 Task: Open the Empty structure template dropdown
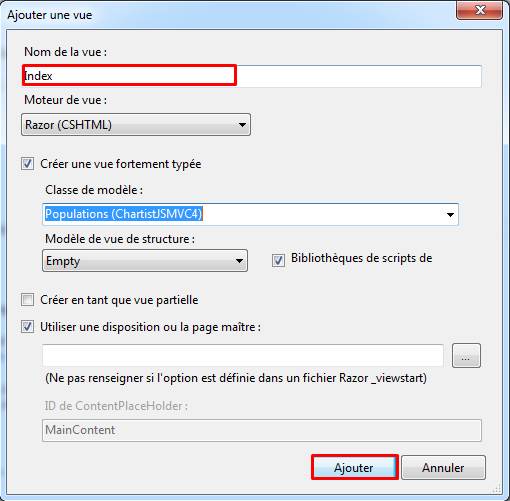pyautogui.click(x=145, y=261)
